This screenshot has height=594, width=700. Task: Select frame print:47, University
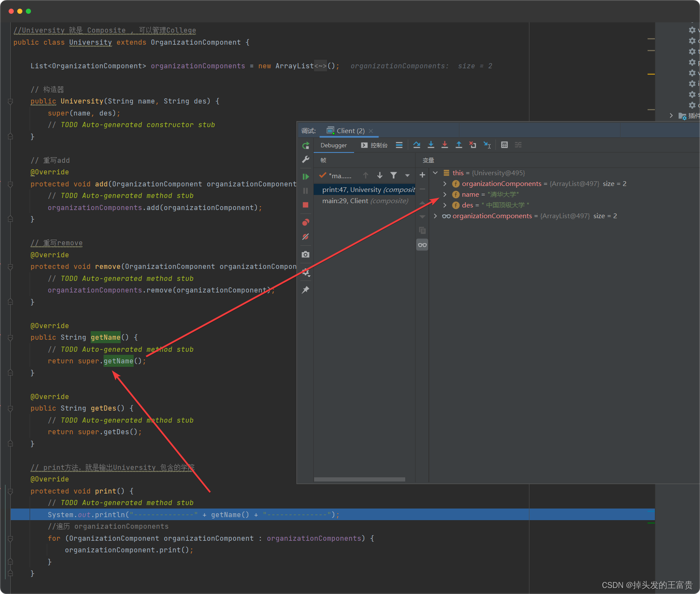point(365,189)
